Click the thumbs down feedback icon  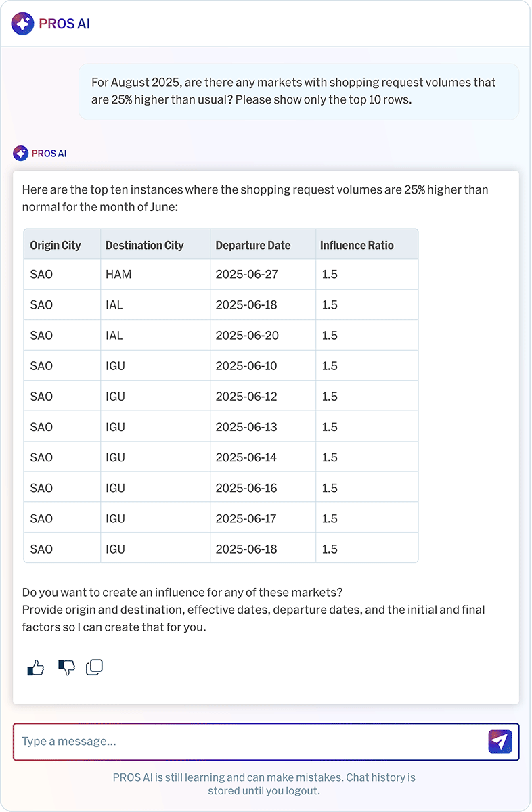pos(66,668)
